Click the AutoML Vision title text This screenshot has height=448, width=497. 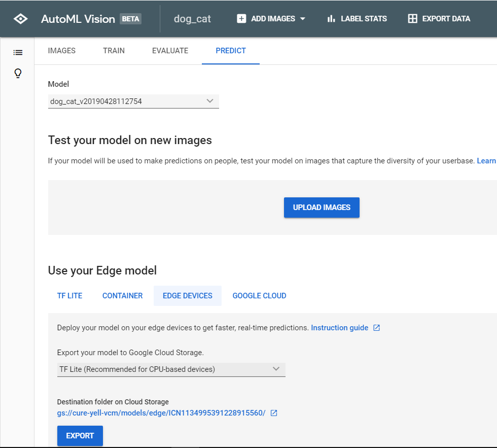point(78,19)
